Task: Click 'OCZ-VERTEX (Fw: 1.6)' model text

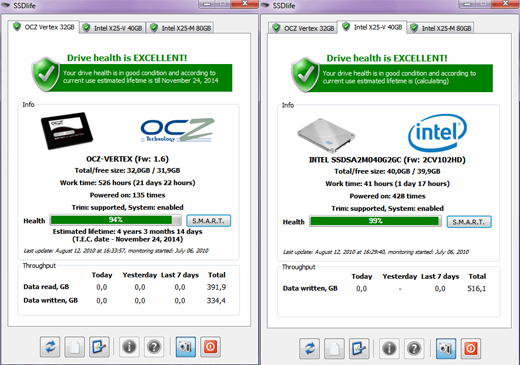Action: pos(127,159)
